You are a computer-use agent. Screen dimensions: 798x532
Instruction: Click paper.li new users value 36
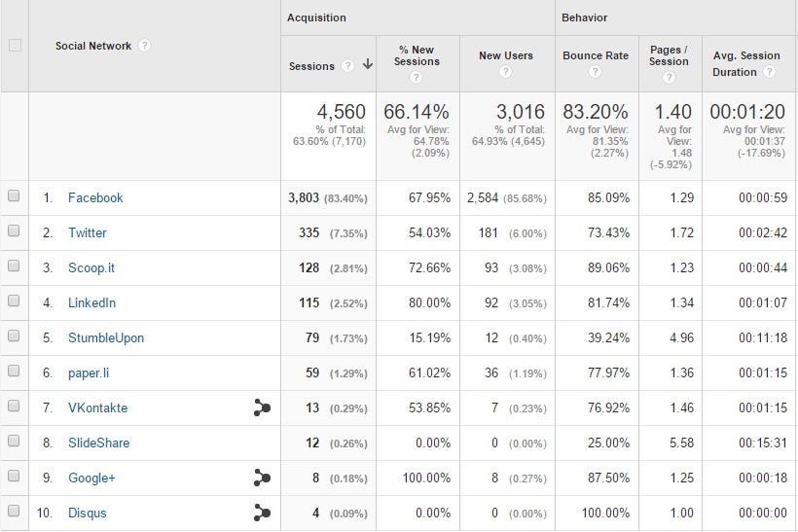click(x=491, y=373)
